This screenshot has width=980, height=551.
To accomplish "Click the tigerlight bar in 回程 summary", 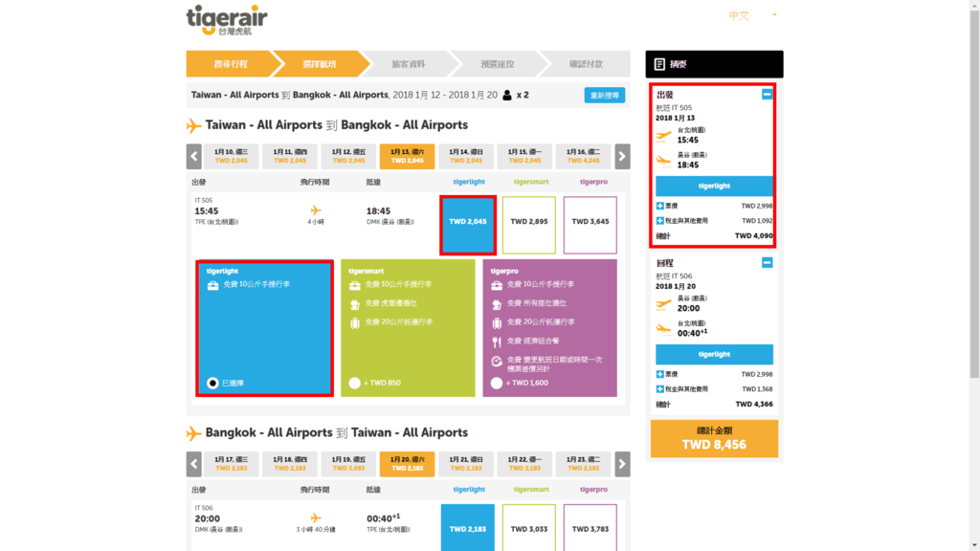I will coord(714,354).
